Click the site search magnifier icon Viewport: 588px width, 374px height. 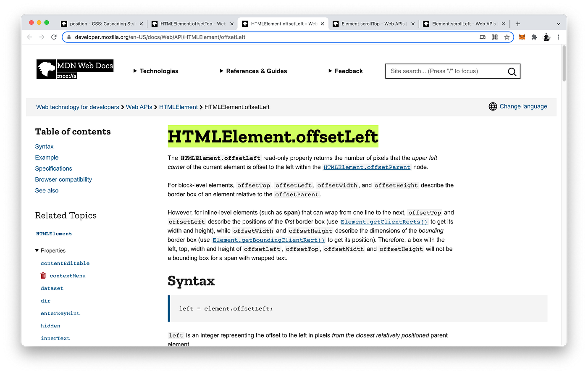pos(512,71)
